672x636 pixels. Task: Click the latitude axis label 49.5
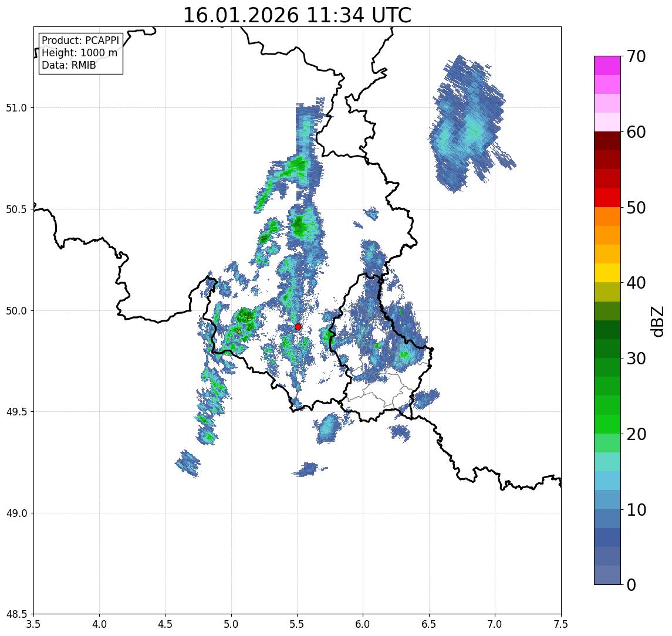pyautogui.click(x=16, y=412)
